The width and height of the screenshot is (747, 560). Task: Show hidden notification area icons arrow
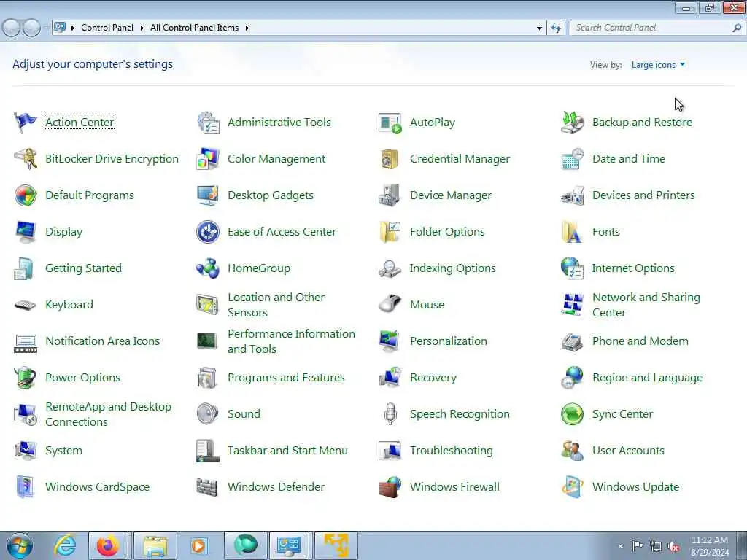click(620, 546)
